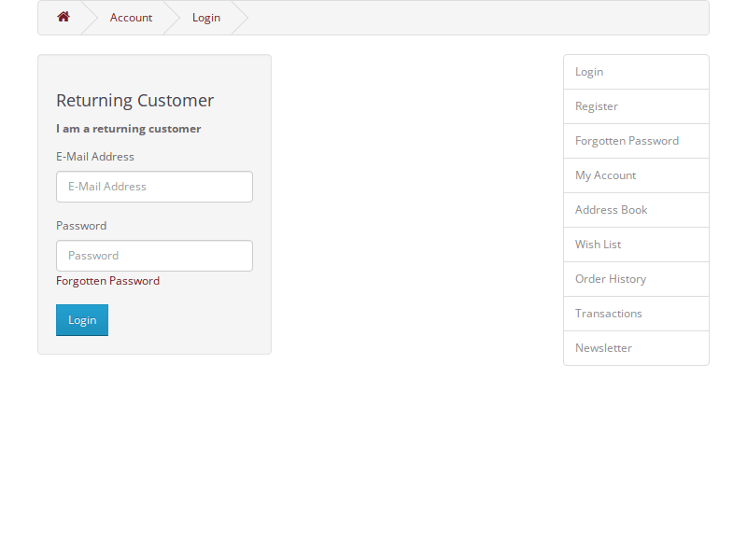Click the Returning Customer heading
The height and width of the screenshot is (560, 747).
coord(135,101)
